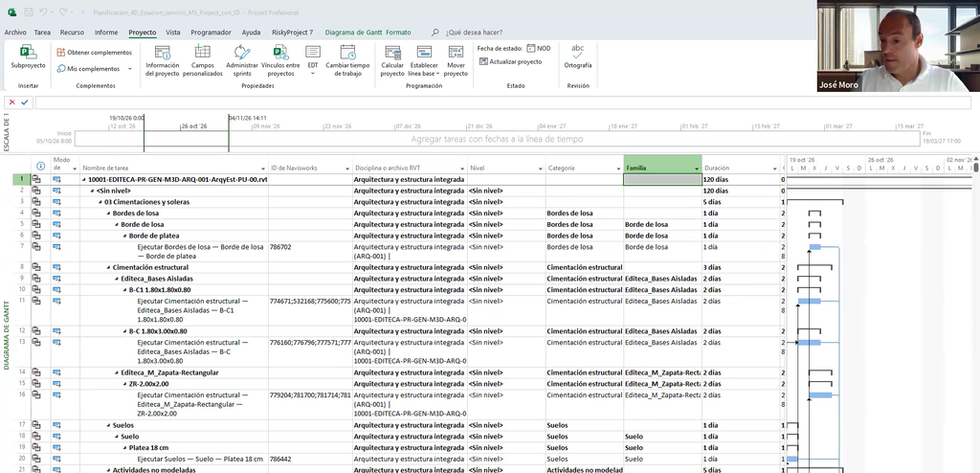Insert a Subproyecto
Screen dimensions: 980x473
28,56
